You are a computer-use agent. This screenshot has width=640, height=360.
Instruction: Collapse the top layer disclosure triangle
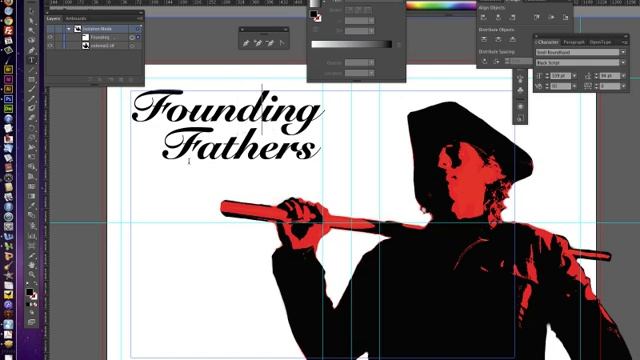[69, 29]
